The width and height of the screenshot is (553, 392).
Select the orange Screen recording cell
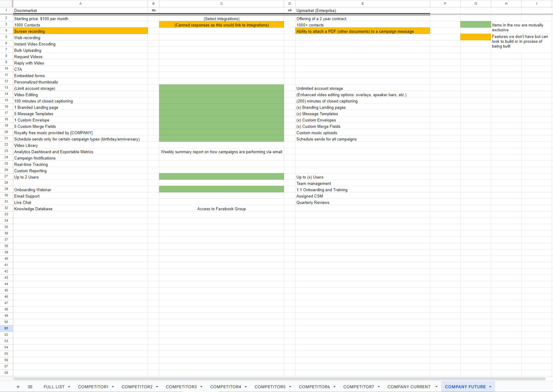point(80,31)
